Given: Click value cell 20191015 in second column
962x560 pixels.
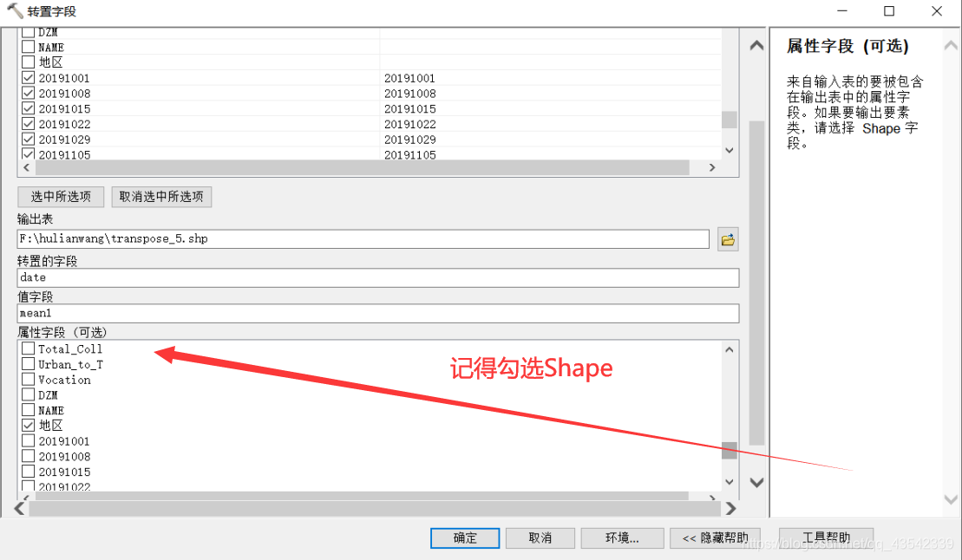Looking at the screenshot, I should click(x=409, y=109).
